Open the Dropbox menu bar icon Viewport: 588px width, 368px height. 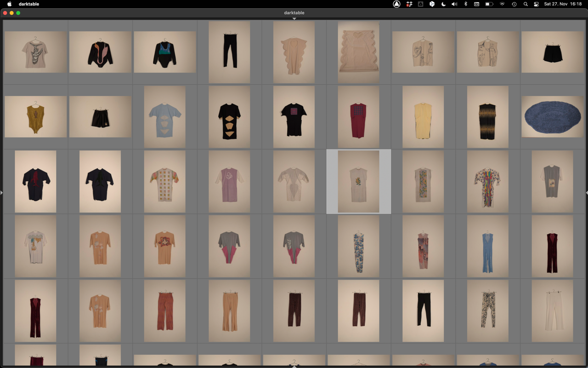click(x=409, y=4)
